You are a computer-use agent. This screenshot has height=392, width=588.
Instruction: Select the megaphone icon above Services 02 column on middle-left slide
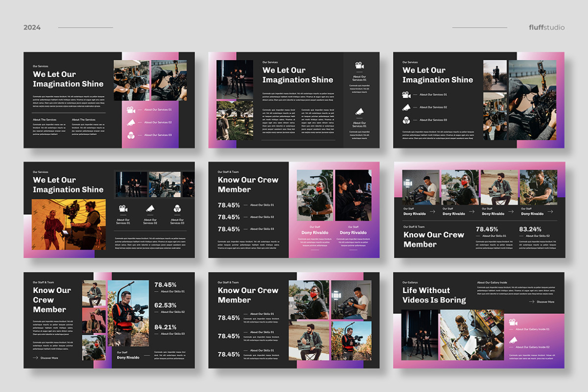(x=149, y=208)
